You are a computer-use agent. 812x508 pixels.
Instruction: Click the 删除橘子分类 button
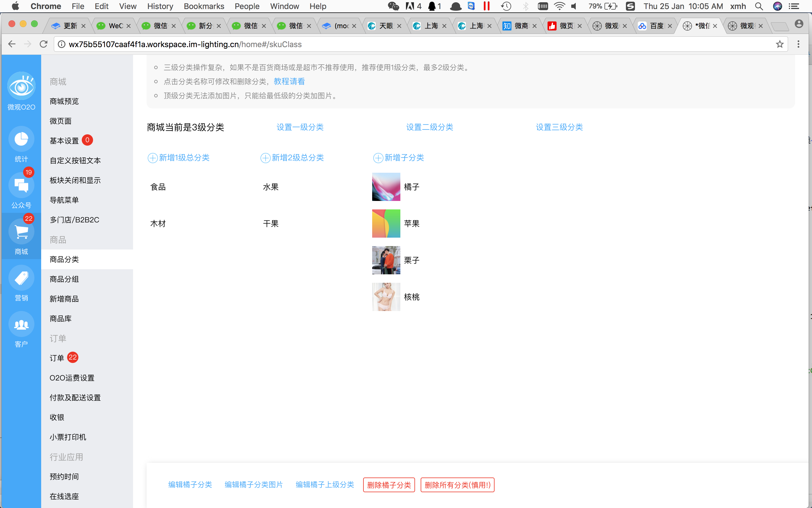pyautogui.click(x=389, y=485)
